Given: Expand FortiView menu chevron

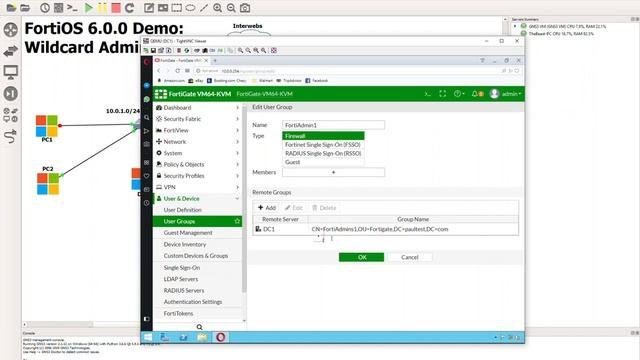Looking at the screenshot, I should click(x=237, y=131).
